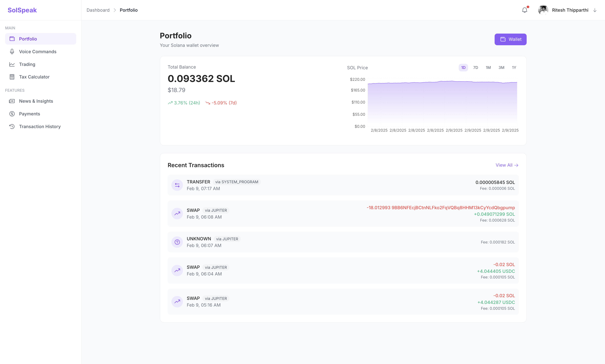Go to Portfolio in sidebar
The width and height of the screenshot is (605, 364).
coord(28,39)
